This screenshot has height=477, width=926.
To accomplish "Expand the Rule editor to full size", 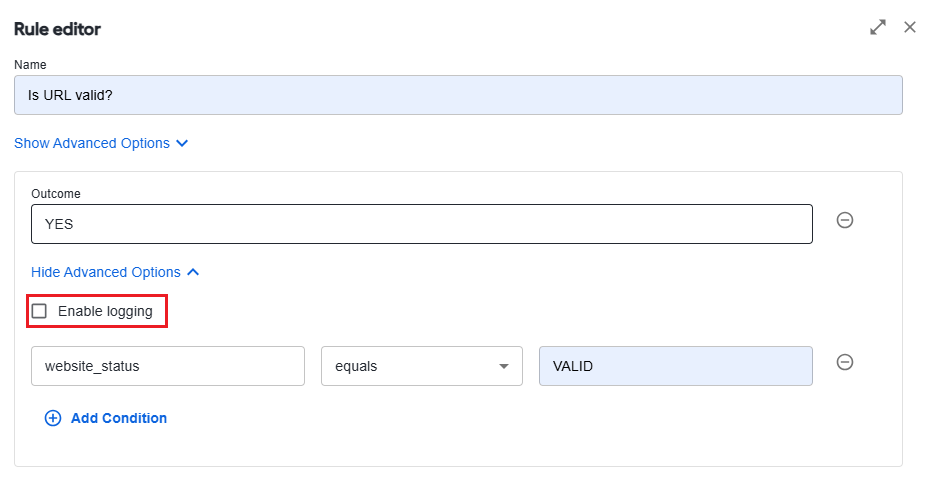I will [x=878, y=27].
